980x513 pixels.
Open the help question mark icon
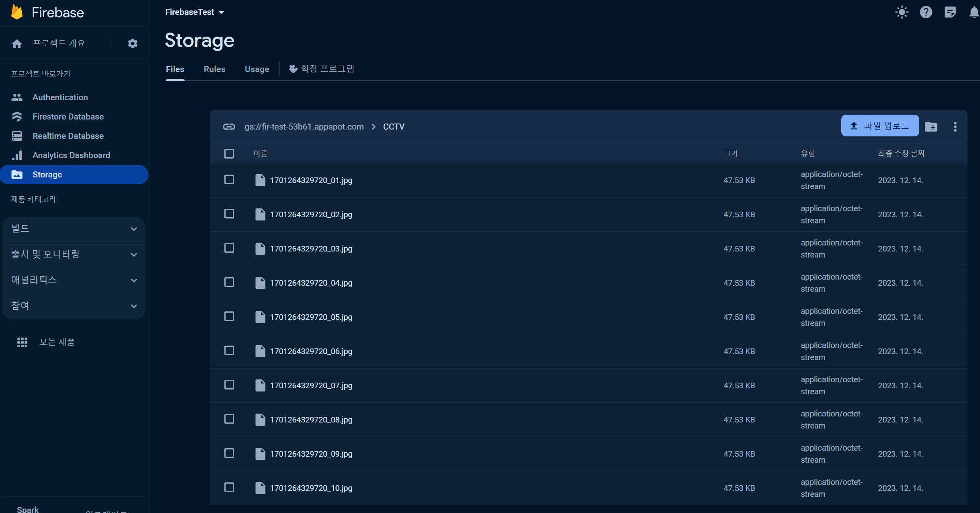click(926, 12)
